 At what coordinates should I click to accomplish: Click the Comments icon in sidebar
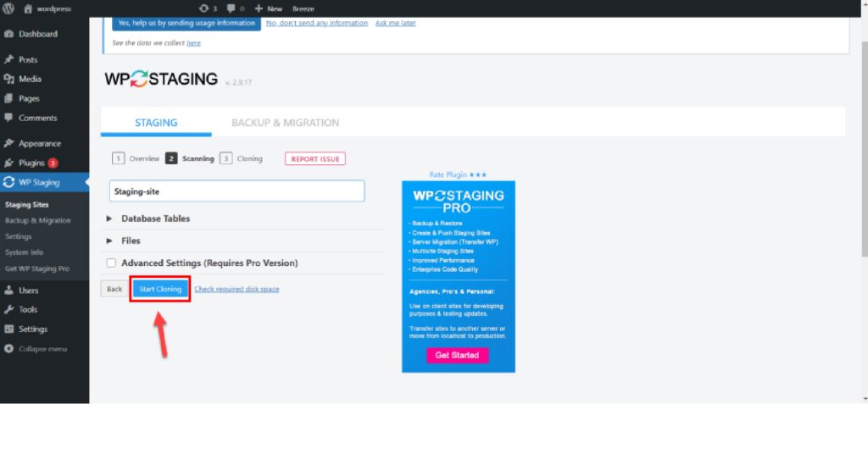(x=8, y=117)
